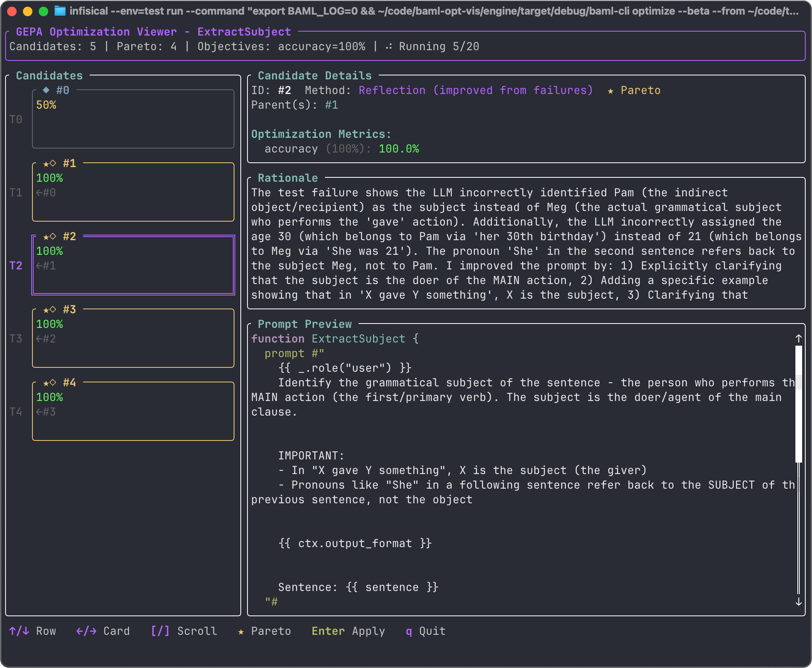The height and width of the screenshot is (668, 812).
Task: Click the Pareto star marker on candidate #1
Action: pos(46,163)
